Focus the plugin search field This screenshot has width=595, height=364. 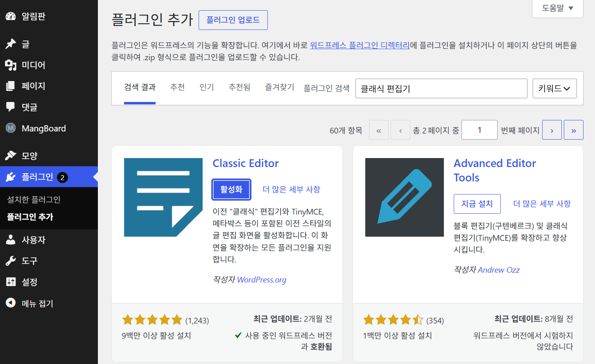pyautogui.click(x=441, y=88)
